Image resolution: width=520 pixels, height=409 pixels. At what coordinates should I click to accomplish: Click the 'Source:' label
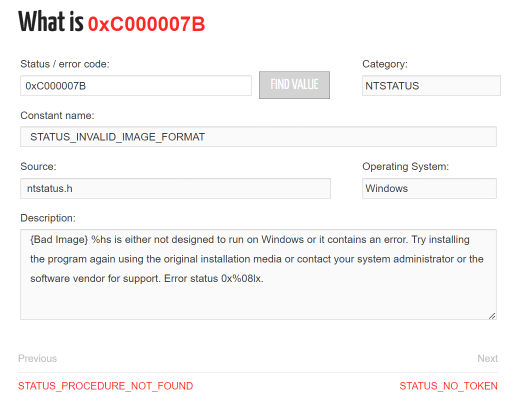[38, 166]
